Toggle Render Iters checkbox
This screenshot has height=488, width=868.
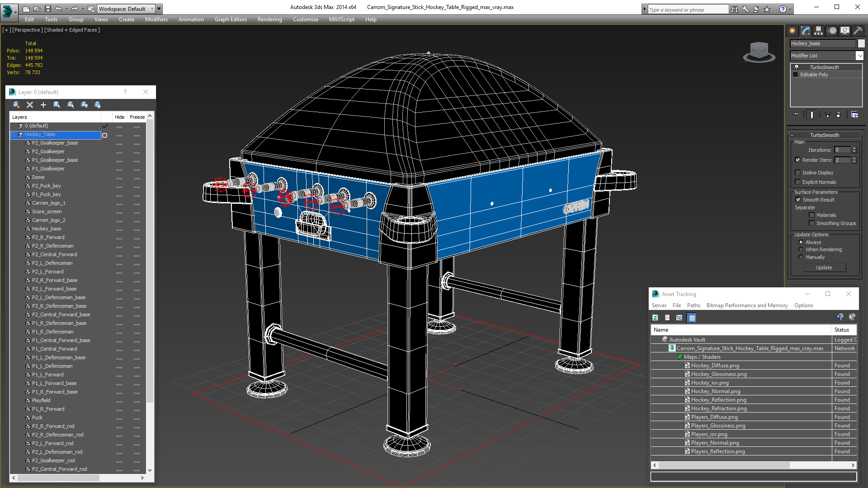(x=798, y=160)
